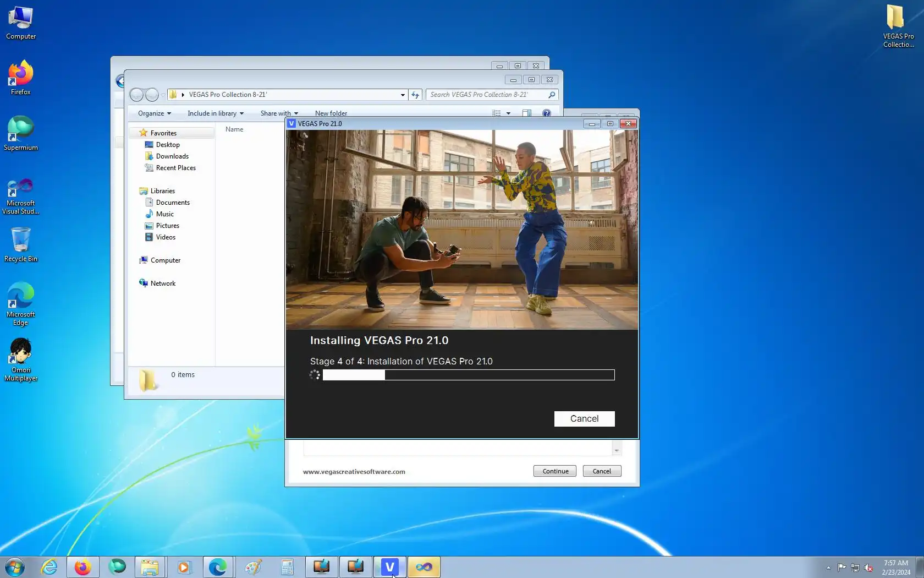This screenshot has width=924, height=578.
Task: Switch to the VEGAS installer taskbar button
Action: point(390,567)
